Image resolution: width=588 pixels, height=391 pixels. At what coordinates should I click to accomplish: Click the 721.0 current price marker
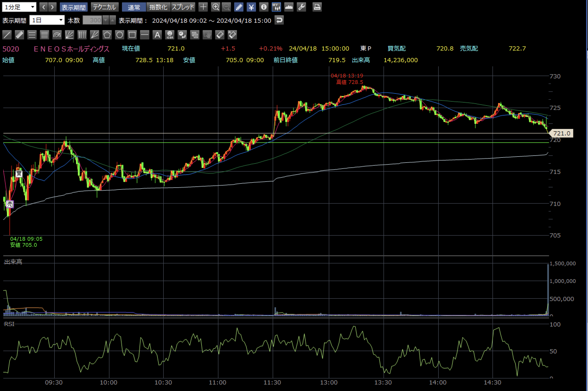561,133
